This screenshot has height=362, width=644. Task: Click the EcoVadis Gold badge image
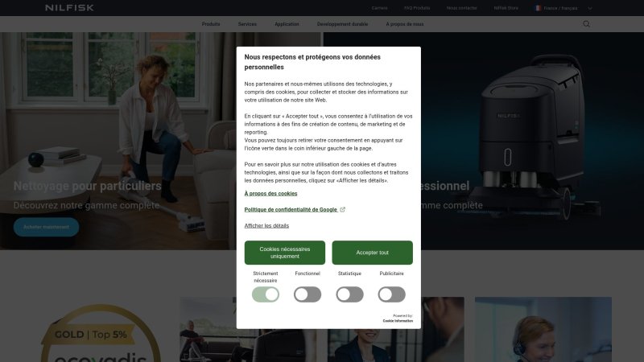tap(101, 333)
